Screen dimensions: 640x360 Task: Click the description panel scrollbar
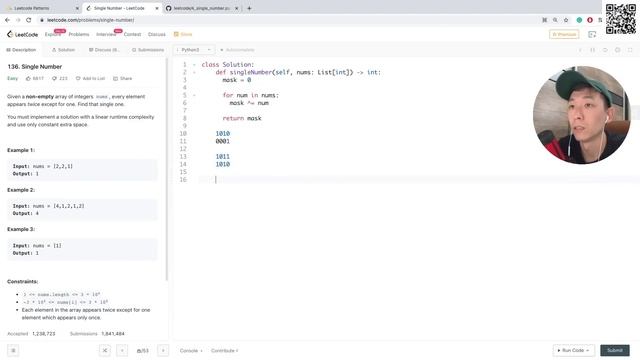tap(167, 169)
